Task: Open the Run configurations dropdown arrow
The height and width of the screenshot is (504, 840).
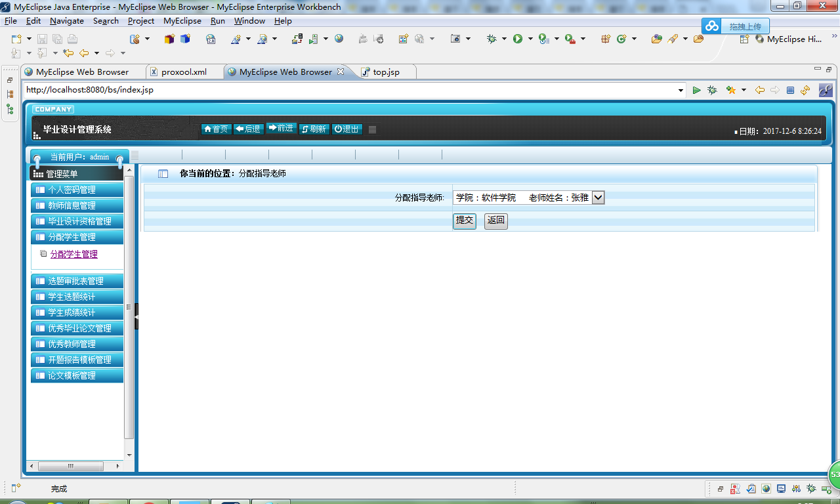Action: pyautogui.click(x=530, y=39)
